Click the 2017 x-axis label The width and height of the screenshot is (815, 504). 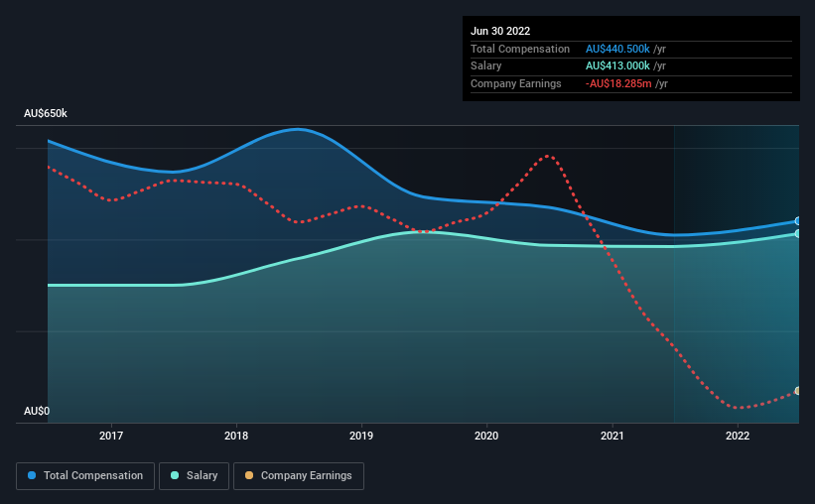coord(111,436)
